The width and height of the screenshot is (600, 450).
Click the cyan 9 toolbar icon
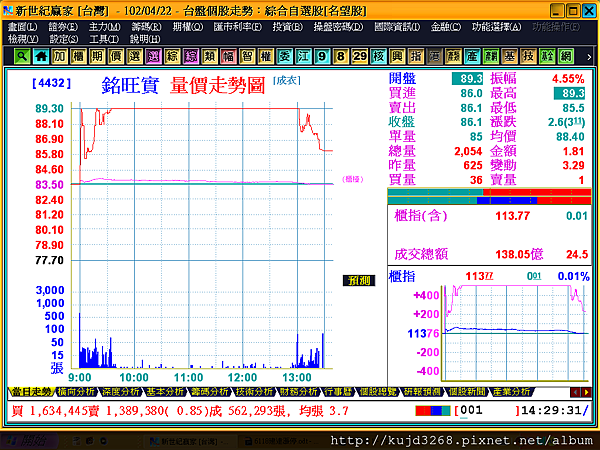click(322, 57)
